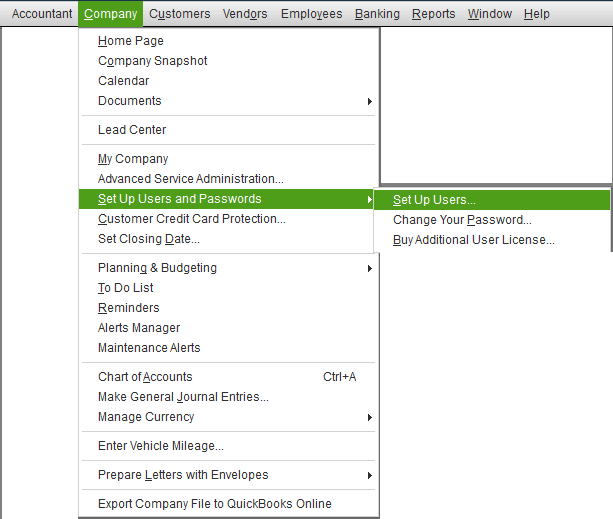Select Set Up Users from submenu

(x=434, y=200)
